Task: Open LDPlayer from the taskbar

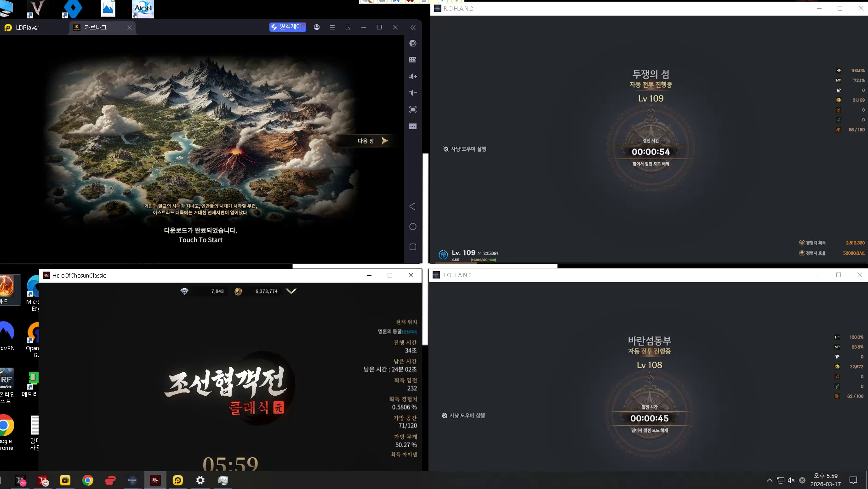Action: [x=178, y=480]
